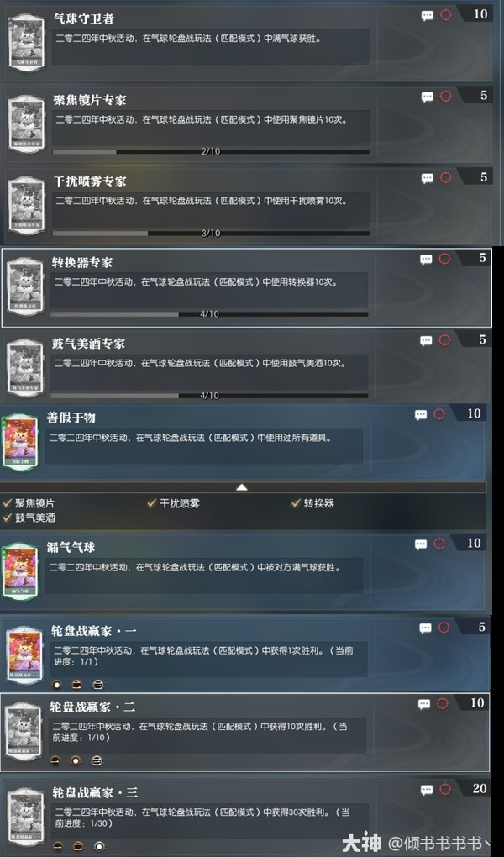Click the 气球守卫者 grey badge thumbnail
Viewport: 504px width, 857px height.
(26, 43)
